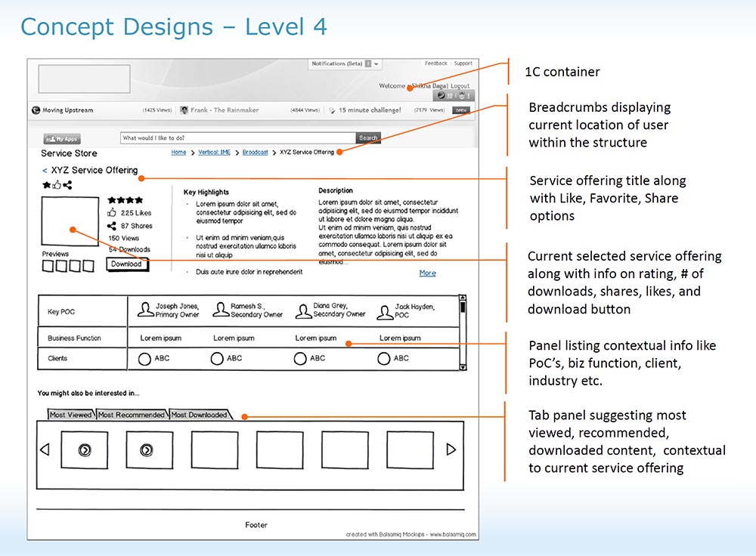This screenshot has width=756, height=556.
Task: Click the Business Function row label
Action: coord(74,338)
